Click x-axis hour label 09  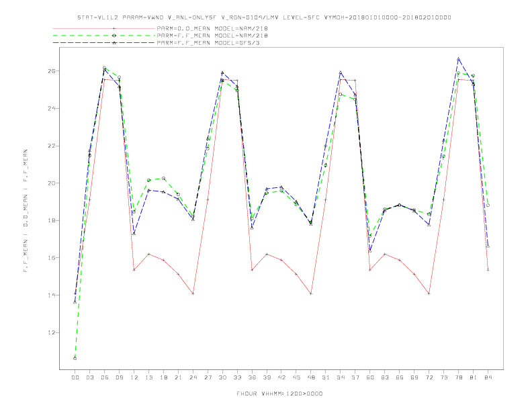(x=120, y=377)
